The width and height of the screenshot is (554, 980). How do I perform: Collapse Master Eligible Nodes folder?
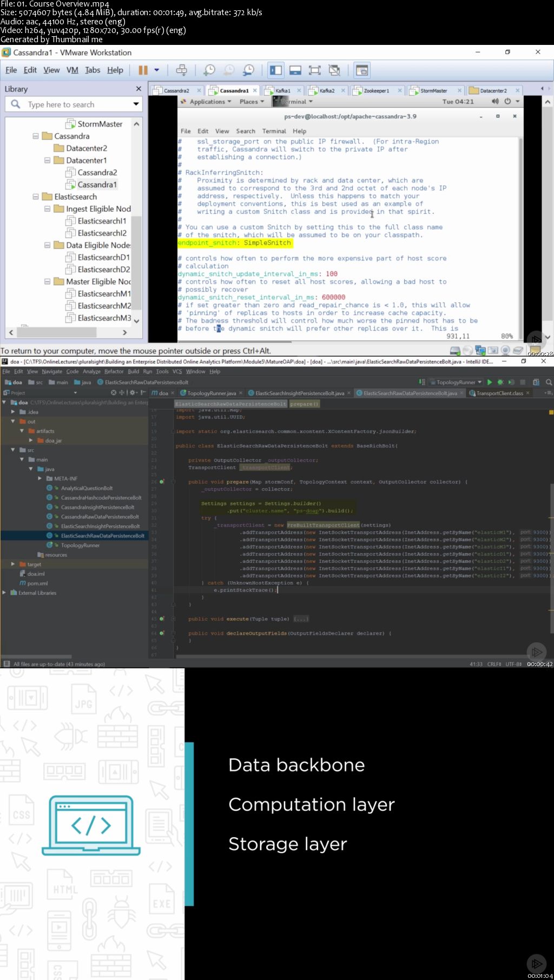pos(47,281)
